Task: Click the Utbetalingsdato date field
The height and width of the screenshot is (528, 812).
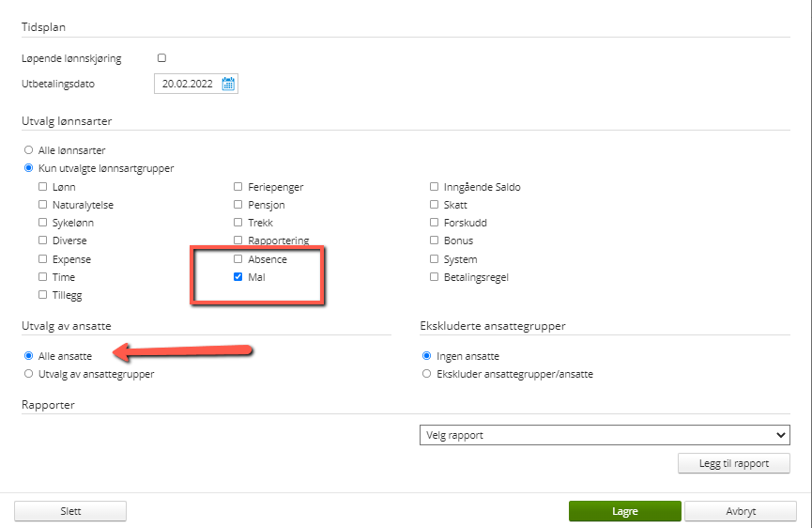Action: (x=188, y=84)
